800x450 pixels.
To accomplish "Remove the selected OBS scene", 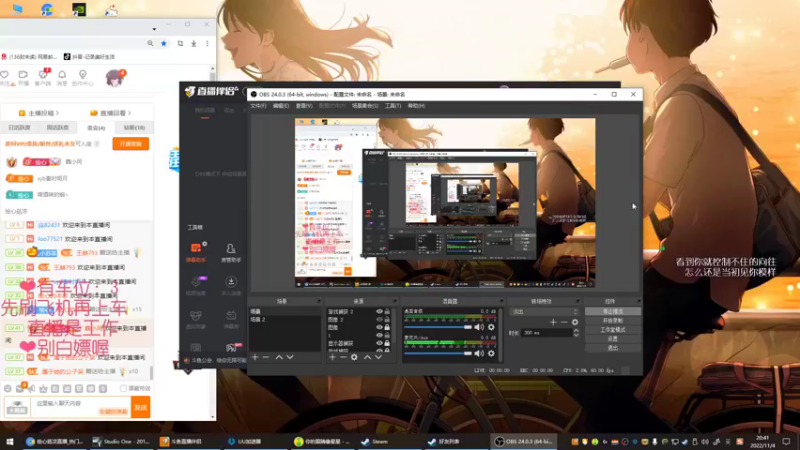I will pos(266,357).
